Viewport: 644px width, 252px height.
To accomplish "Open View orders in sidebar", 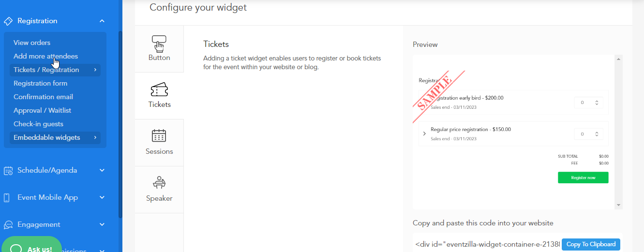I will tap(32, 43).
